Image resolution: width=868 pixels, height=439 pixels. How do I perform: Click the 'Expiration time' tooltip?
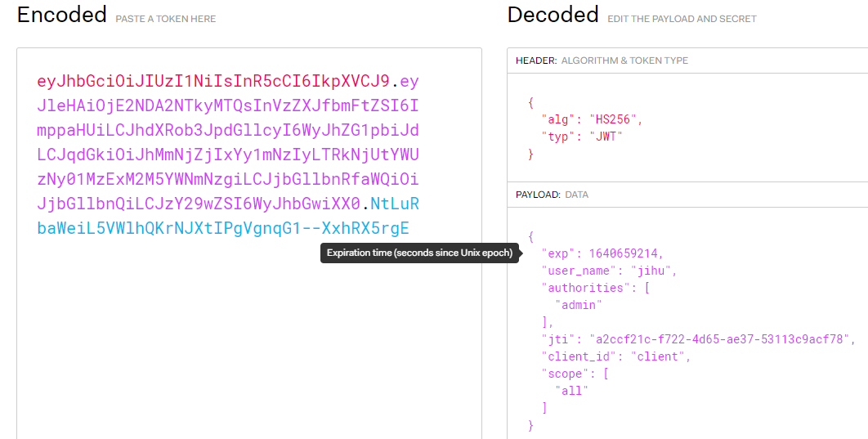coord(419,253)
